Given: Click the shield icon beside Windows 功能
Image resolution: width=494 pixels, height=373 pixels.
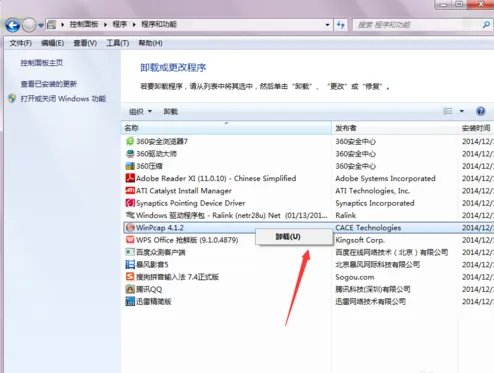Looking at the screenshot, I should [12, 99].
